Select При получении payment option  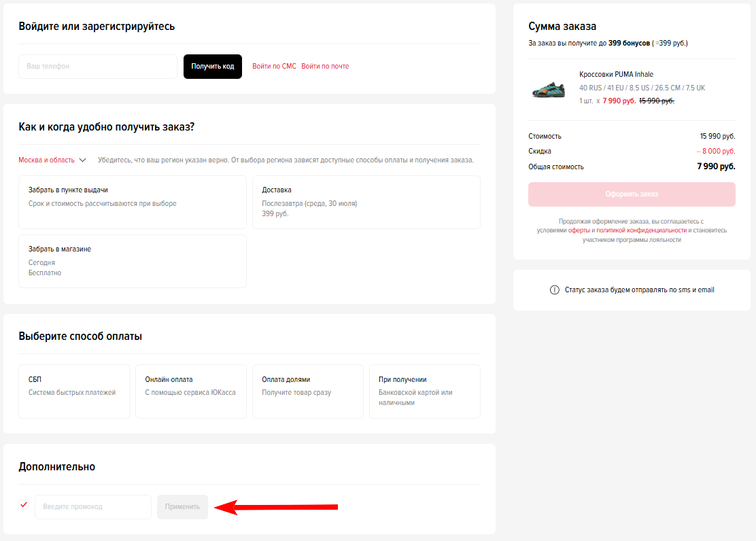pos(424,391)
